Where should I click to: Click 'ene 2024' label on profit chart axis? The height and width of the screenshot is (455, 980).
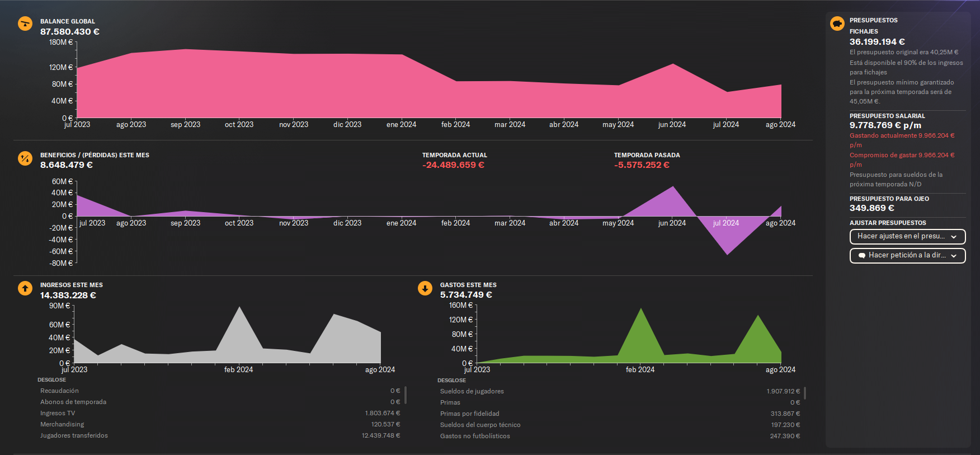pos(401,223)
